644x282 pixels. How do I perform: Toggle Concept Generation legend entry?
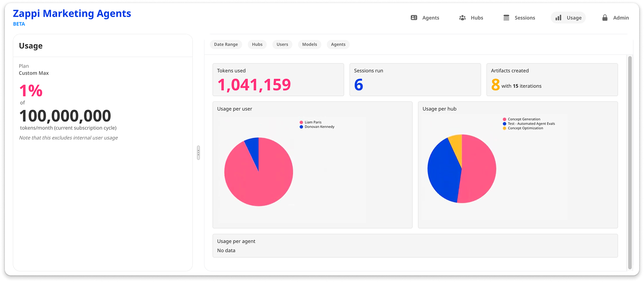click(x=522, y=119)
